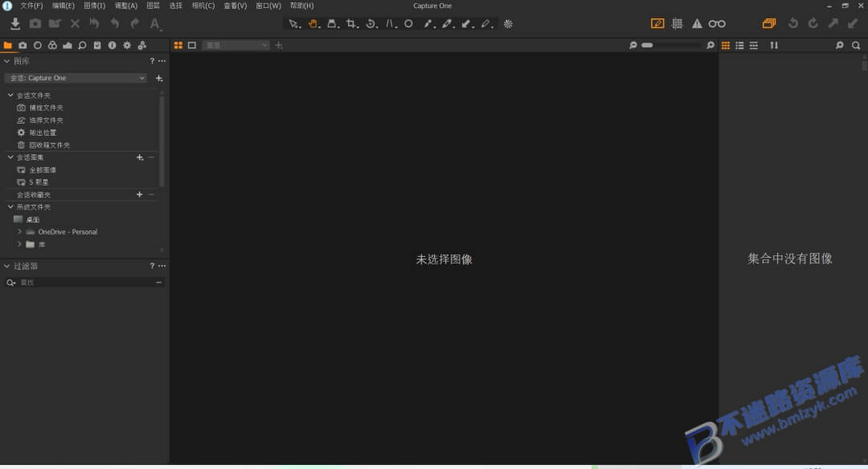Switch browser to list view

pyautogui.click(x=739, y=45)
